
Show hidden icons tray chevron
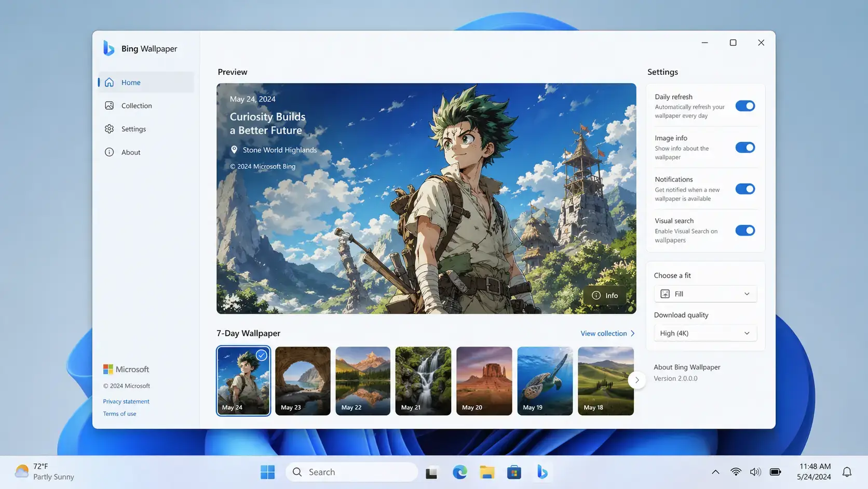coord(715,472)
